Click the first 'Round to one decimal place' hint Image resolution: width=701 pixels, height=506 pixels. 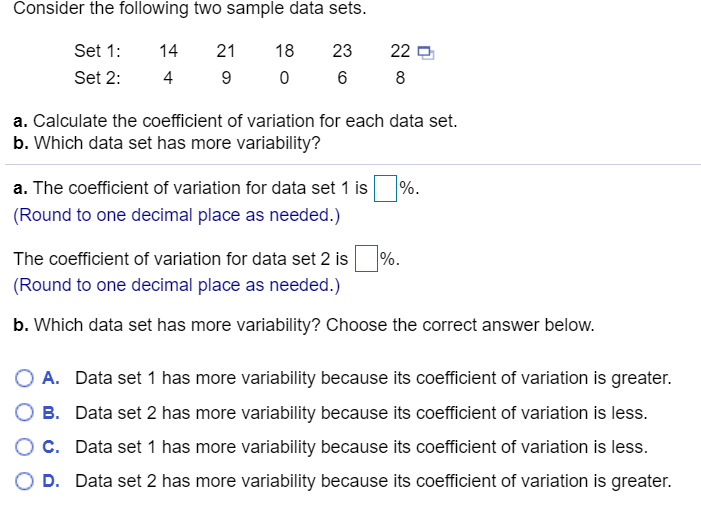coord(177,215)
